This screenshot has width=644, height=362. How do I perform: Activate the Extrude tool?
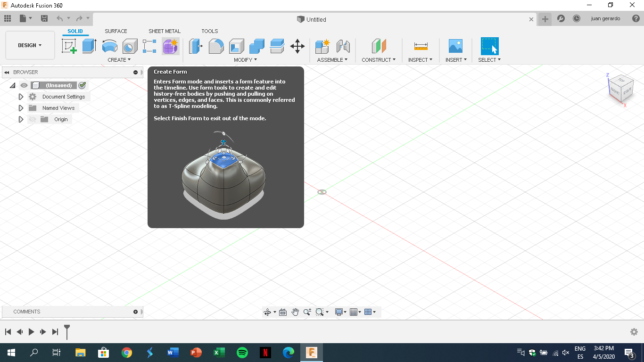coord(90,46)
